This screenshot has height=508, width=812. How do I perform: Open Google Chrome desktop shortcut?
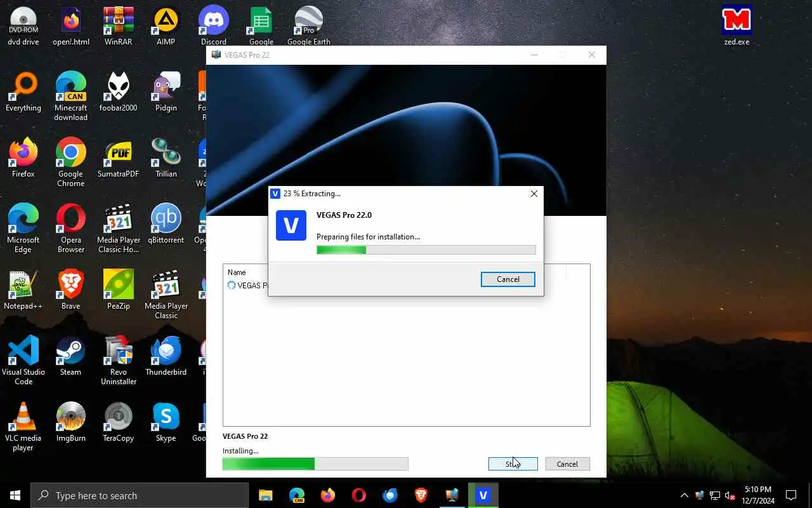(71, 163)
